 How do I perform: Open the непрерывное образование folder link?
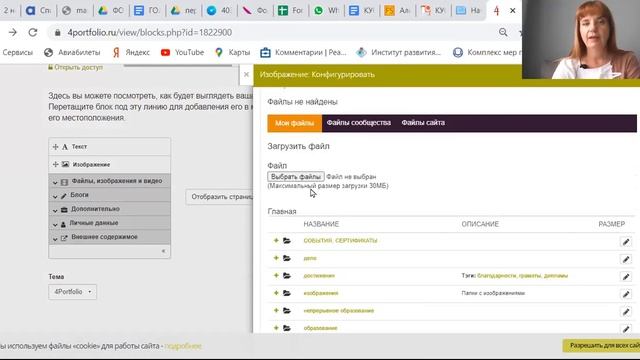(338, 311)
